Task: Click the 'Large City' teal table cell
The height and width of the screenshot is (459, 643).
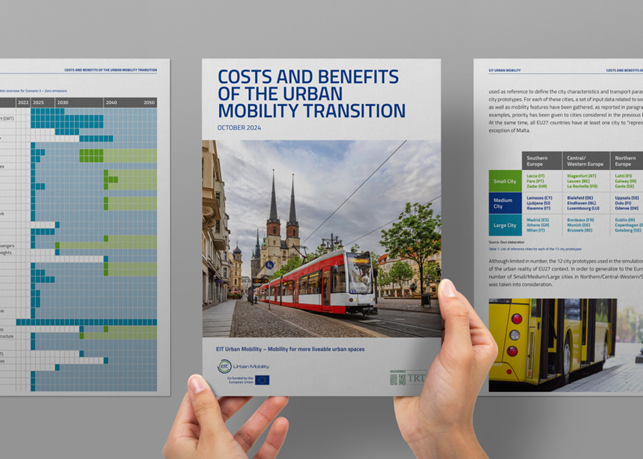Action: (x=505, y=225)
